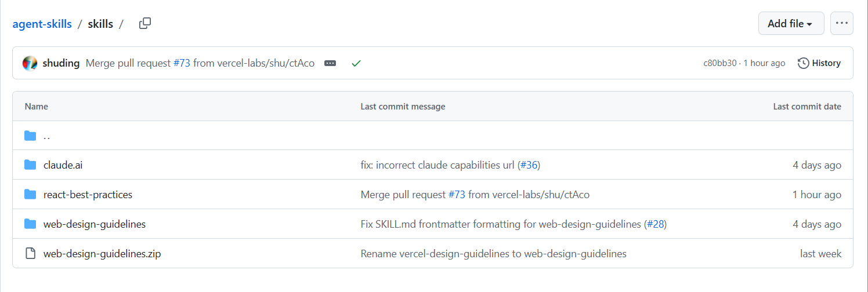Image resolution: width=868 pixels, height=292 pixels.
Task: Open the issue #36 link
Action: (529, 165)
